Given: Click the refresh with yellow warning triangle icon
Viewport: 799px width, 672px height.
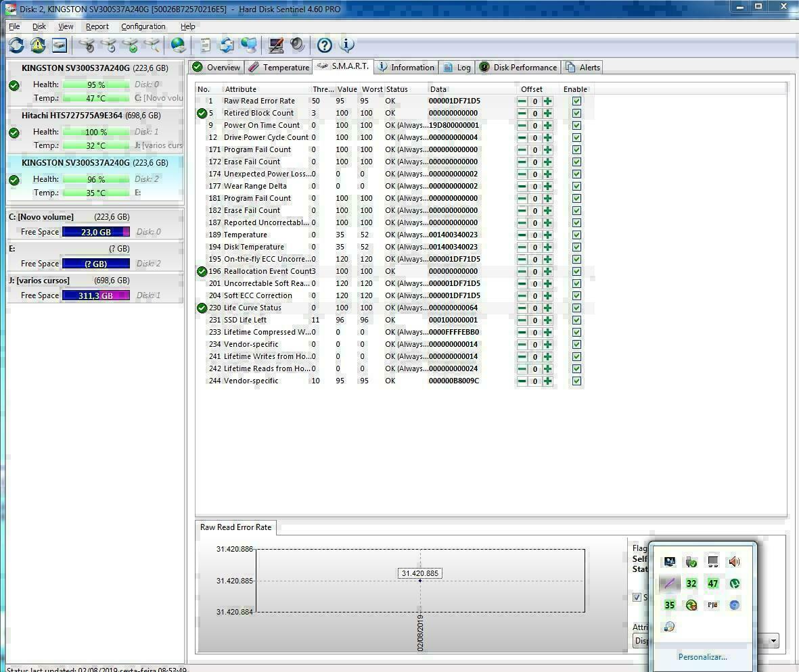Looking at the screenshot, I should [x=38, y=45].
